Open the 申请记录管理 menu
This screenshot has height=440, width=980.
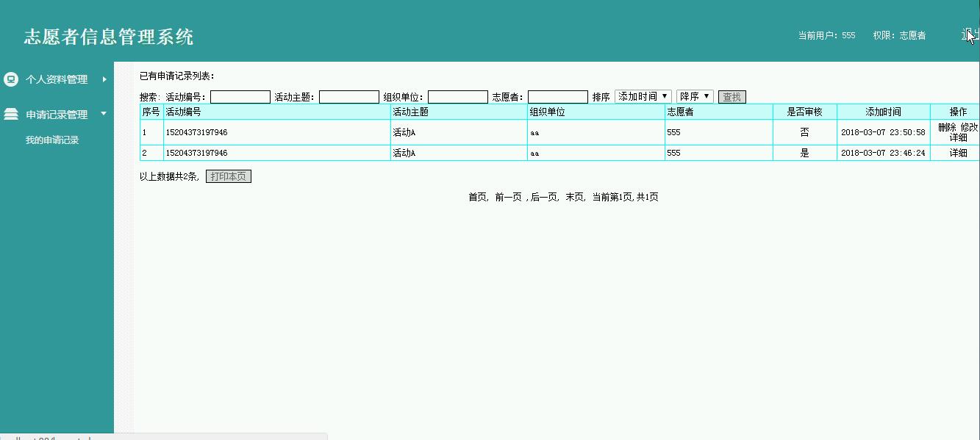57,115
